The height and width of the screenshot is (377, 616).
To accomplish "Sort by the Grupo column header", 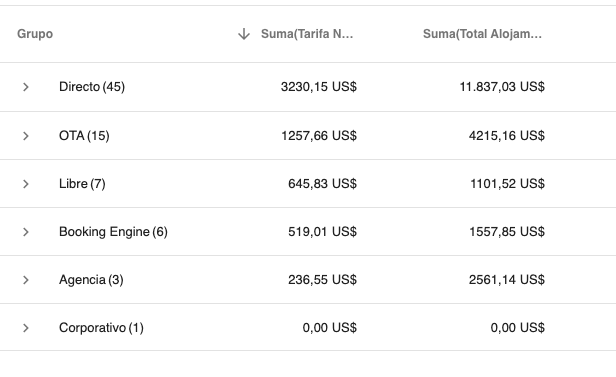I will 35,34.
